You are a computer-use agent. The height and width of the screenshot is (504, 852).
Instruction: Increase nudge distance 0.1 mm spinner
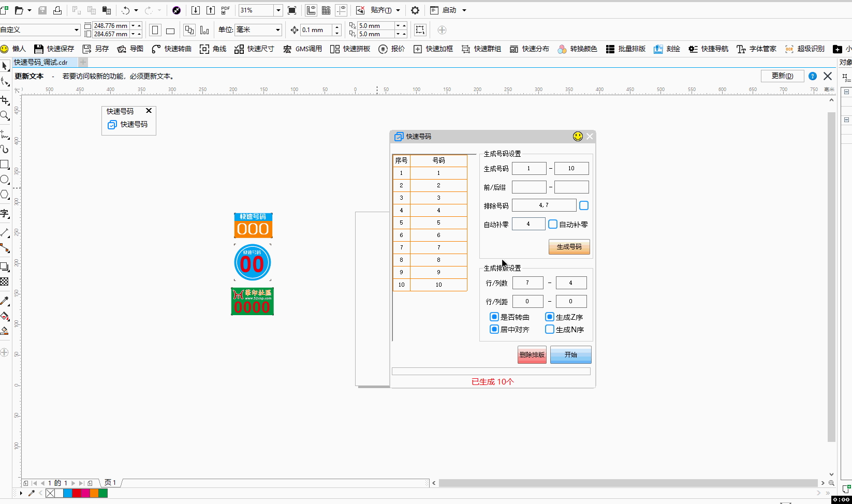[337, 27]
